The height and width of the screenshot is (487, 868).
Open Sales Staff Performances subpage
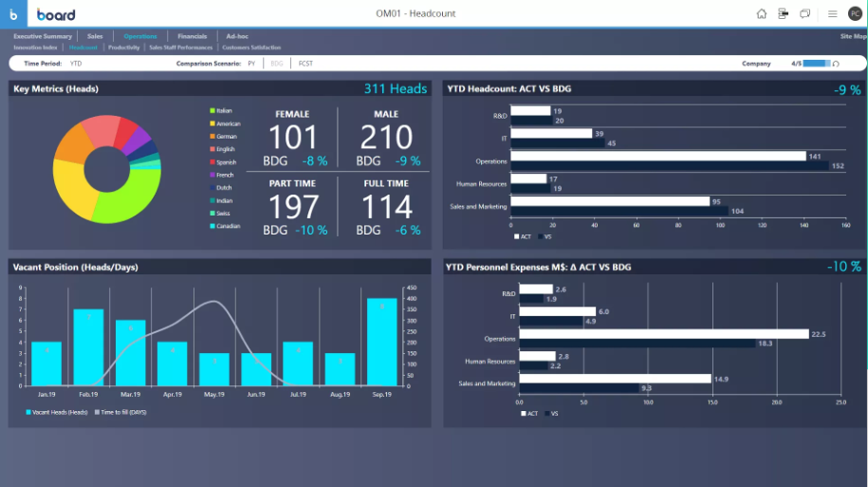(x=180, y=47)
